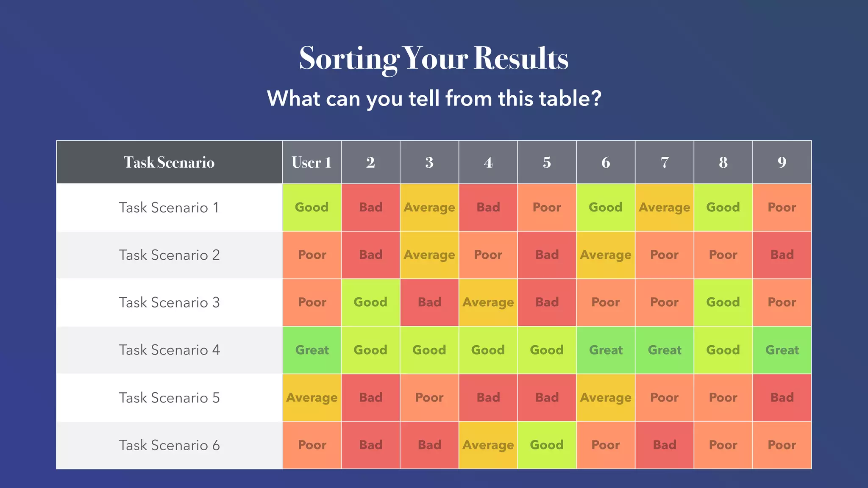Click the 'Poor' cell for User 9, Scenario 1
Screen dimensions: 868x488
pyautogui.click(x=782, y=208)
